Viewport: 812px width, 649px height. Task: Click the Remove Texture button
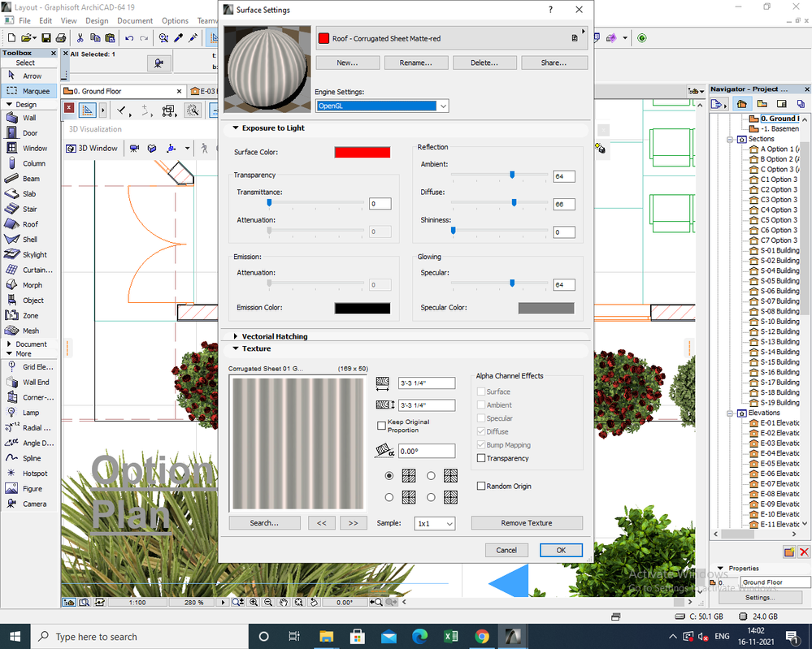pos(527,523)
